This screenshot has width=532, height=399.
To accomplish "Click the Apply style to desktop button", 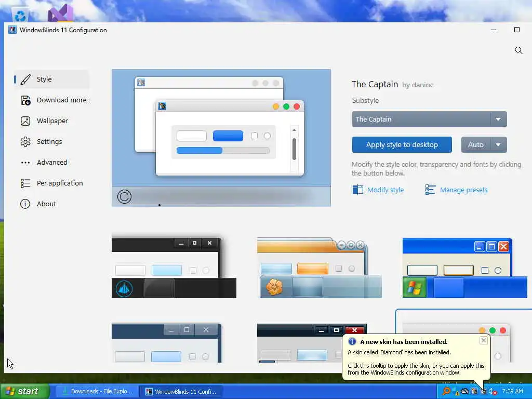I will tap(402, 145).
